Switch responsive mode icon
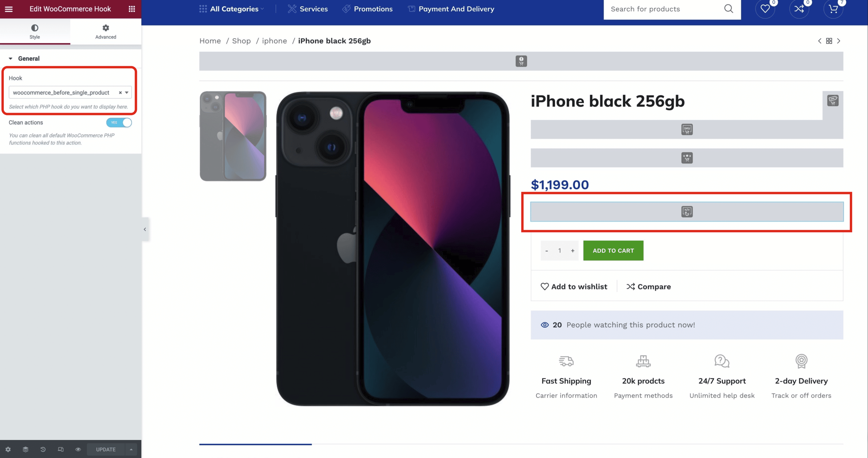868x458 pixels. coord(61,449)
